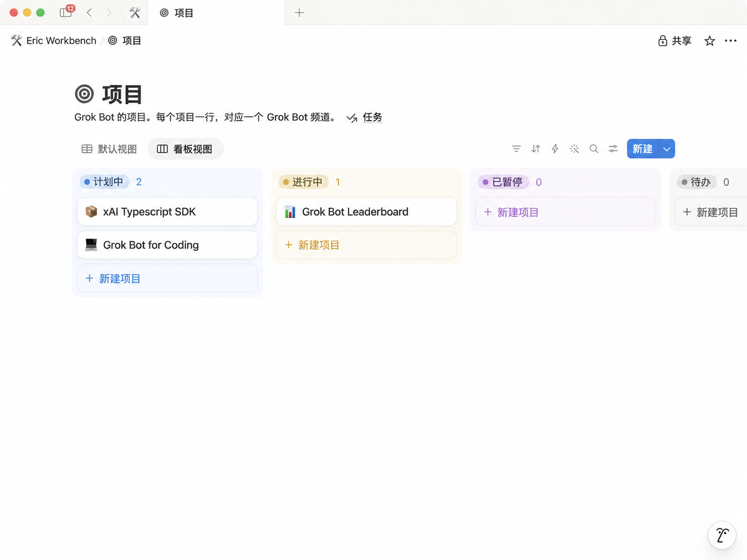Image resolution: width=747 pixels, height=560 pixels.
Task: Go forward with the right arrow
Action: [108, 12]
